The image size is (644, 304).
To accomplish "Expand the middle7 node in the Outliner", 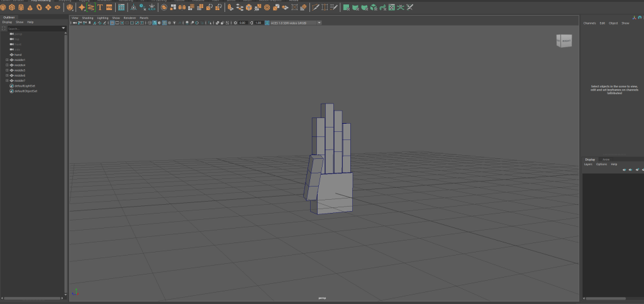I will tap(7, 80).
